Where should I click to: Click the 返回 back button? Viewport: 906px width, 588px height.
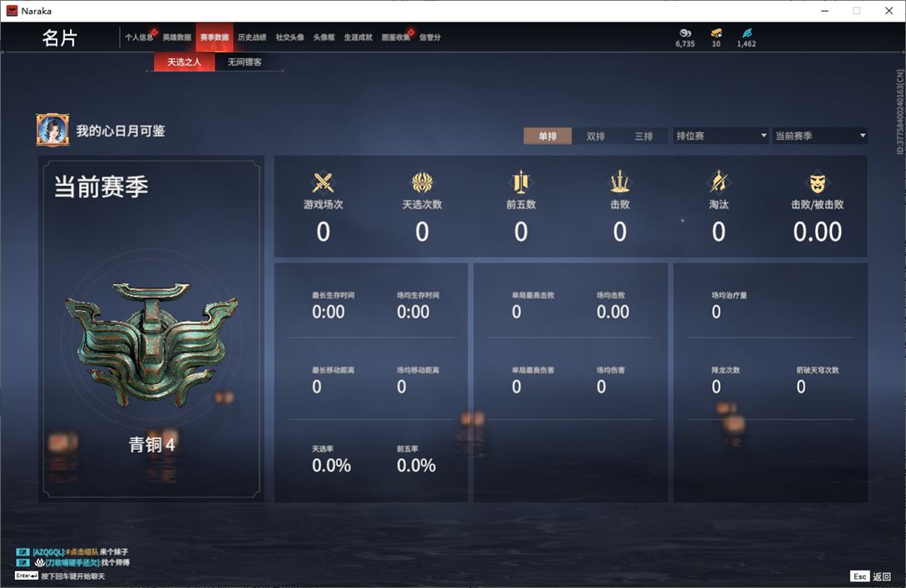[x=881, y=576]
